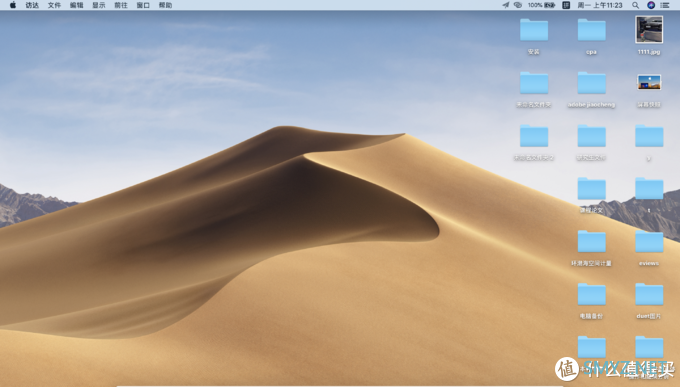The width and height of the screenshot is (680, 387).
Task: Click the clock showing 周一 上午11:23
Action: point(600,5)
